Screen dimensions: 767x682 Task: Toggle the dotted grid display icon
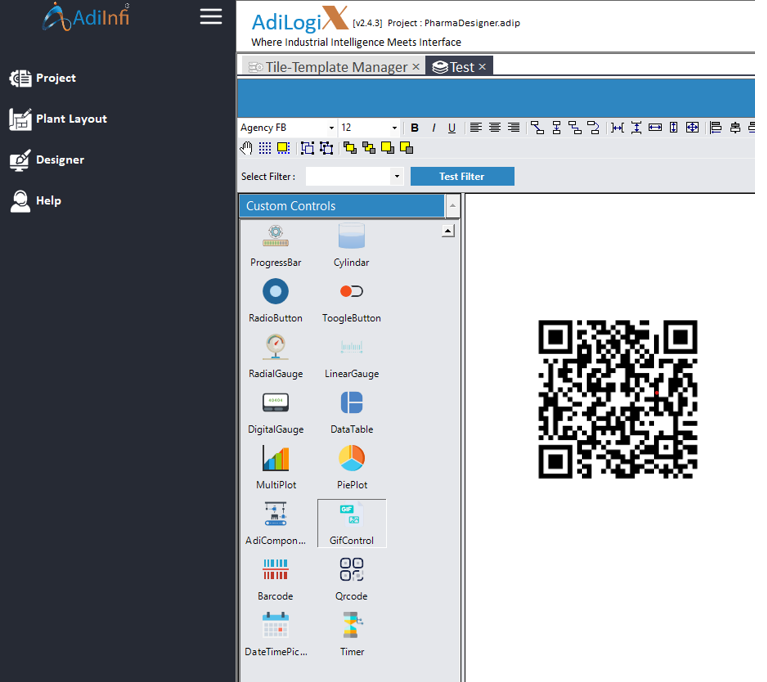coord(265,148)
